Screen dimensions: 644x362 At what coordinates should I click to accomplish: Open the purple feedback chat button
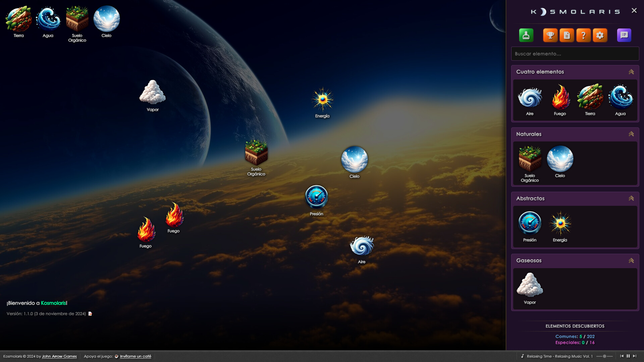click(x=624, y=35)
